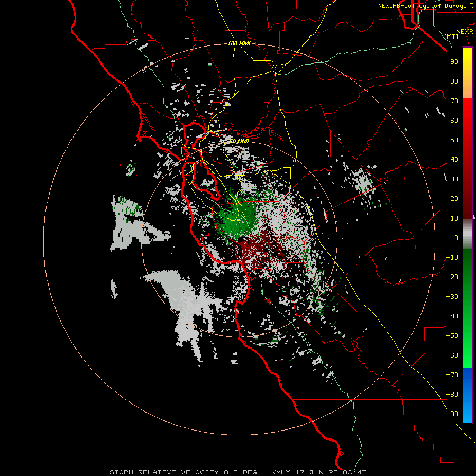Click the -90 value on velocity scale
The image size is (476, 476).
pyautogui.click(x=452, y=414)
